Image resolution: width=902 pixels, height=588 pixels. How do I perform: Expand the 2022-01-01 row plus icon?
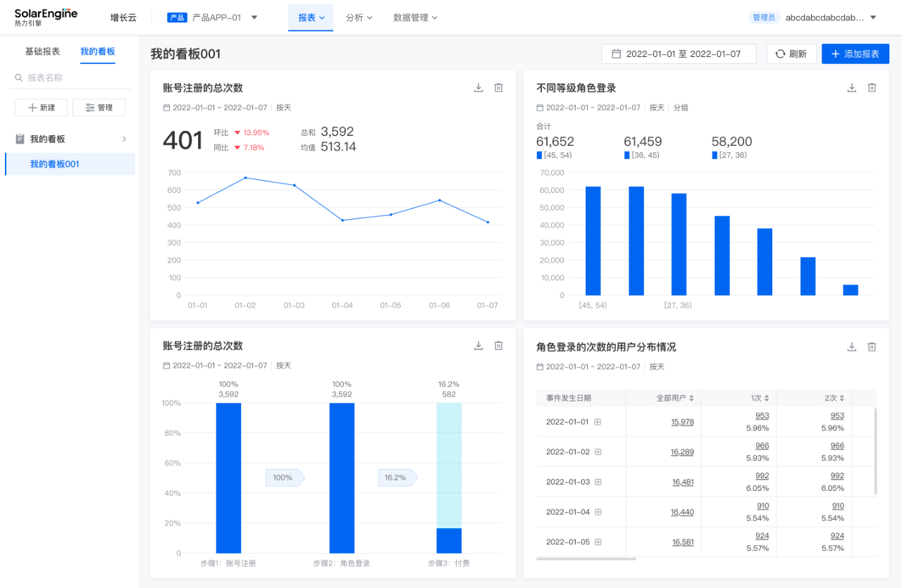(598, 422)
